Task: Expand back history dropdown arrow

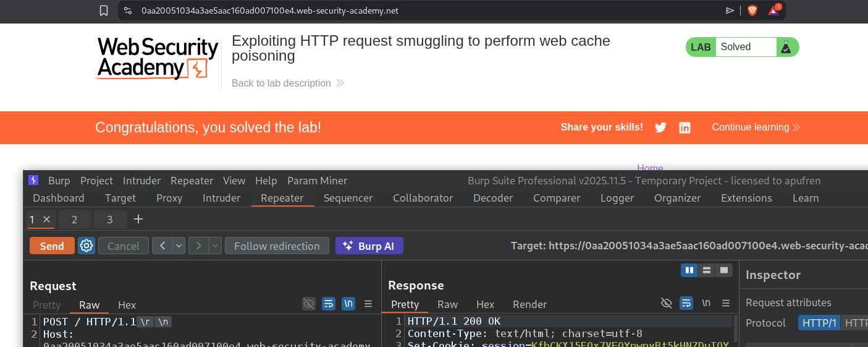Action: click(x=179, y=246)
